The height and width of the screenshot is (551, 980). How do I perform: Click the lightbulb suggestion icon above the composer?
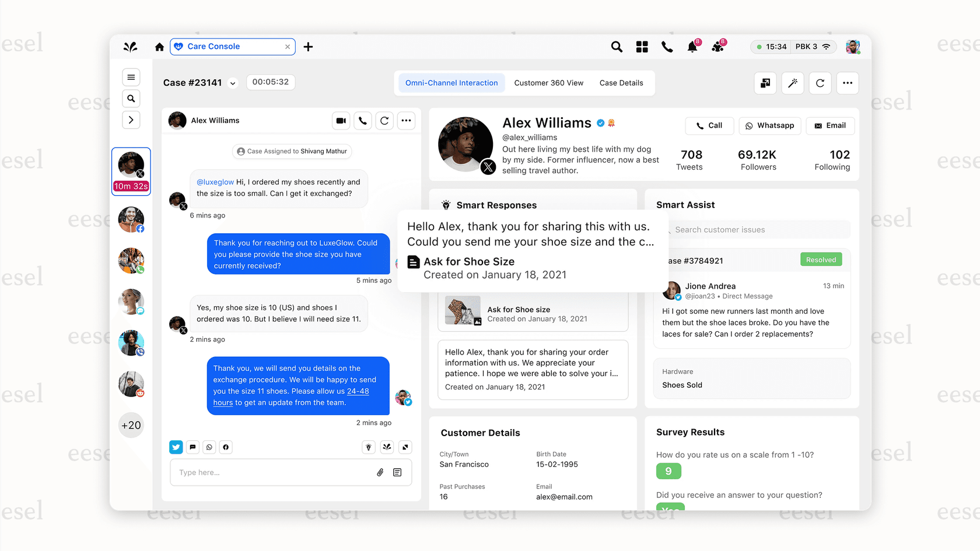click(x=368, y=447)
